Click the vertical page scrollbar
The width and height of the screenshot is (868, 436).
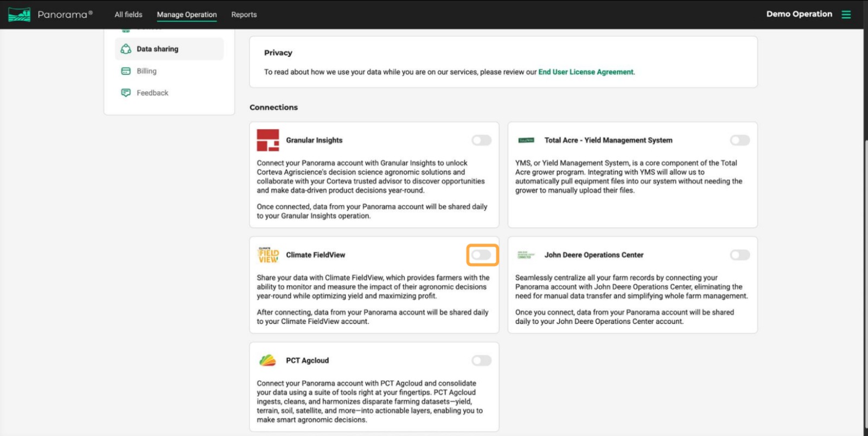pos(865,271)
